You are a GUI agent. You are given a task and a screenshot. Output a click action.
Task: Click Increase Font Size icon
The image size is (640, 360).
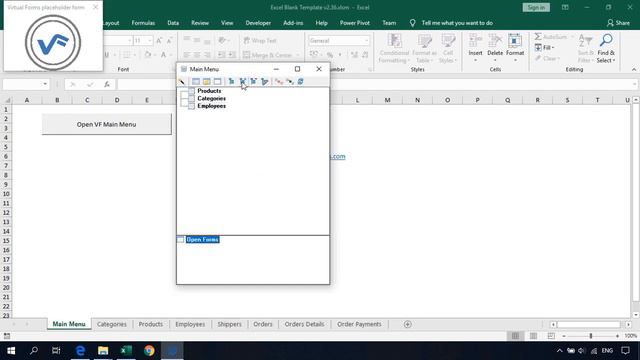[x=159, y=40]
